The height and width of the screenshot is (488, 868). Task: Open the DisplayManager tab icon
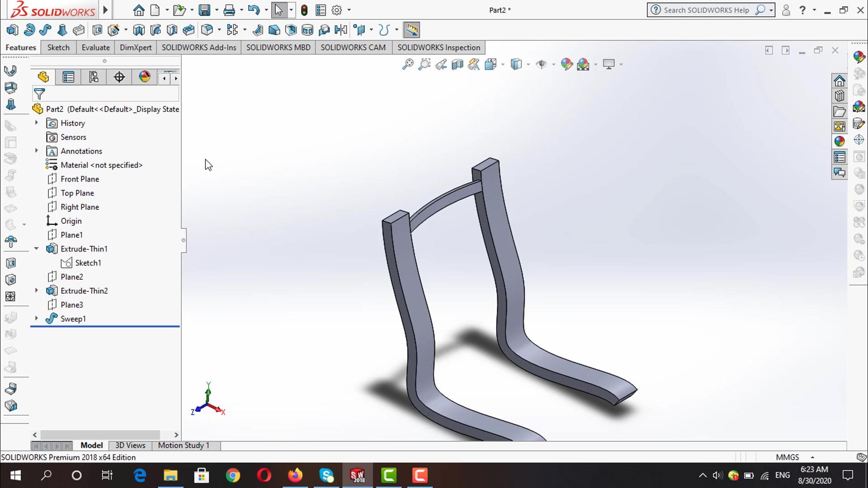145,77
